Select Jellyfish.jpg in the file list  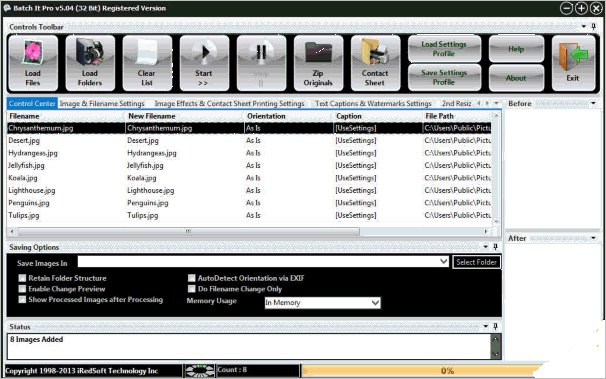[x=249, y=165]
